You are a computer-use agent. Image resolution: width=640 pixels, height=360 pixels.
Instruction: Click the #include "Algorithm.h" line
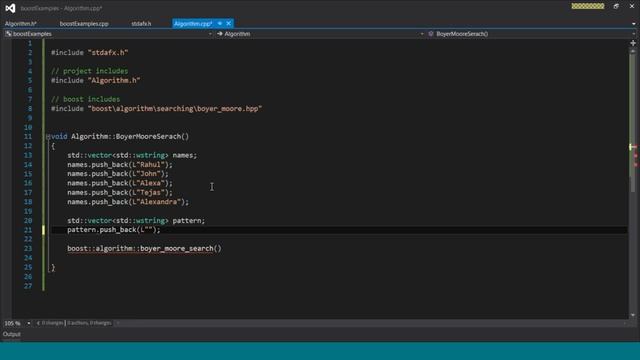point(96,80)
